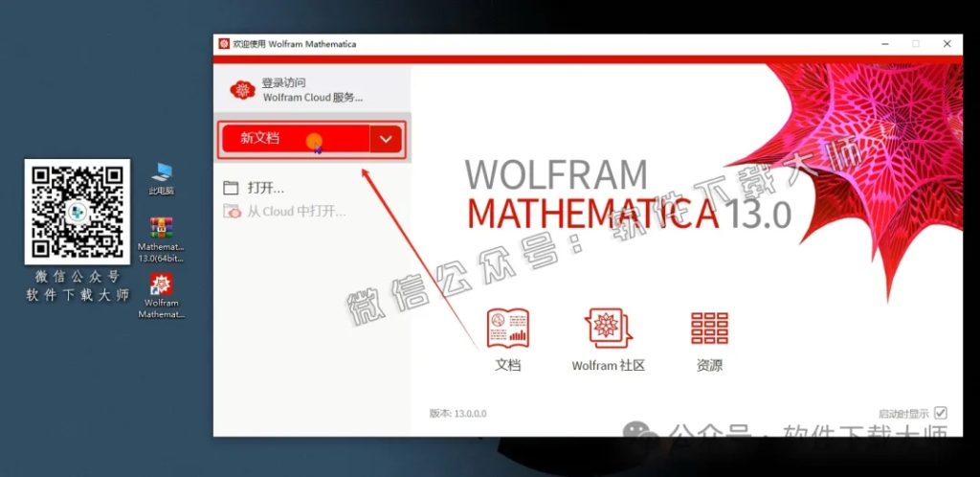Click the 文档 label

507,366
